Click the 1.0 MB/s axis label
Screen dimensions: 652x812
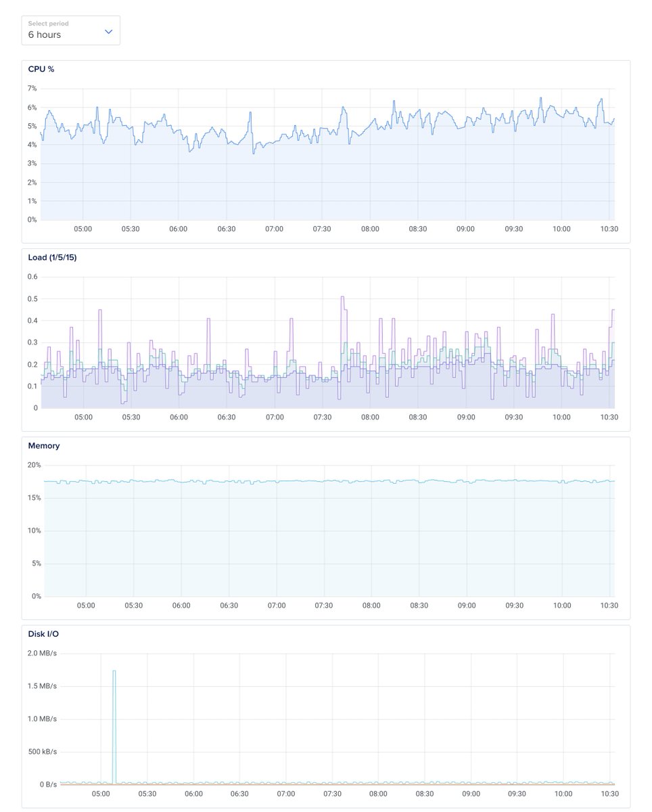pos(43,719)
